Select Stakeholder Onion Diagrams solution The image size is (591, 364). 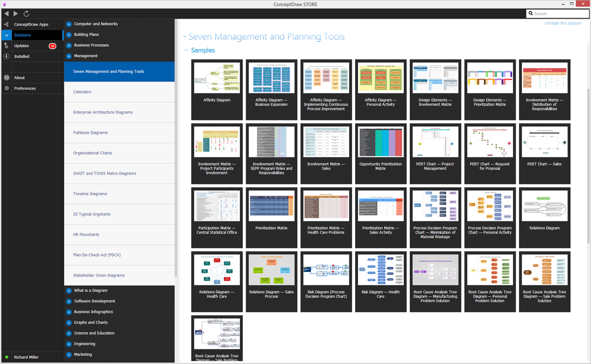(119, 275)
